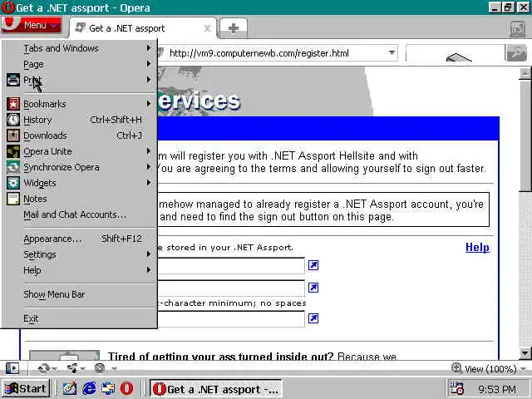
Task: Click the first form text field
Action: coord(231,266)
